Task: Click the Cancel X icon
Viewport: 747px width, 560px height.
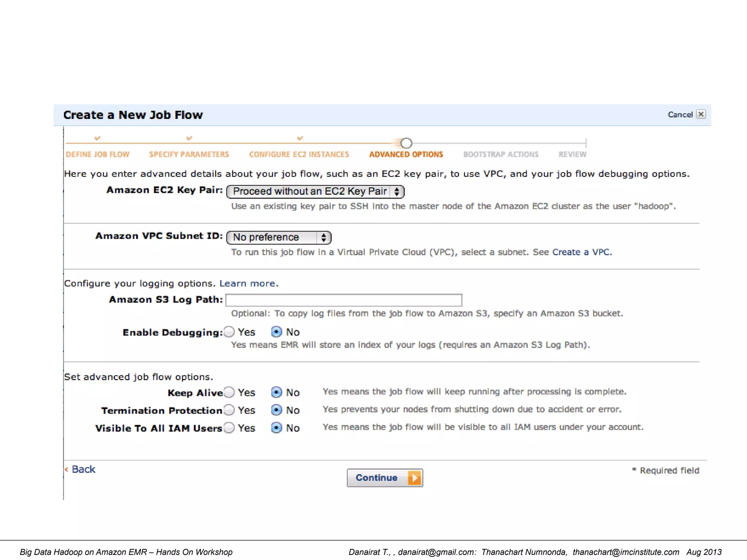Action: (701, 114)
